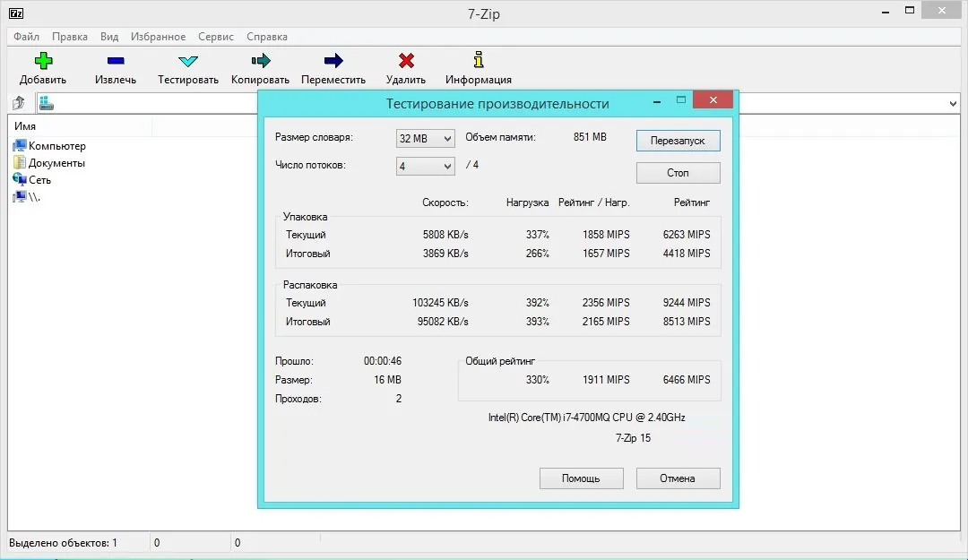Screen dimensions: 968x560
Task: Click the Информация (Info) yellow icon
Action: click(x=479, y=60)
